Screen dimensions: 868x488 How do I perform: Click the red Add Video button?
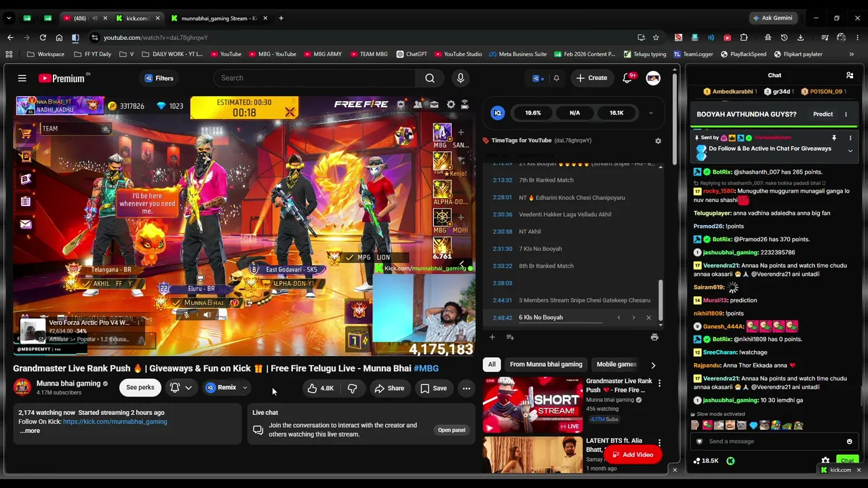click(633, 455)
